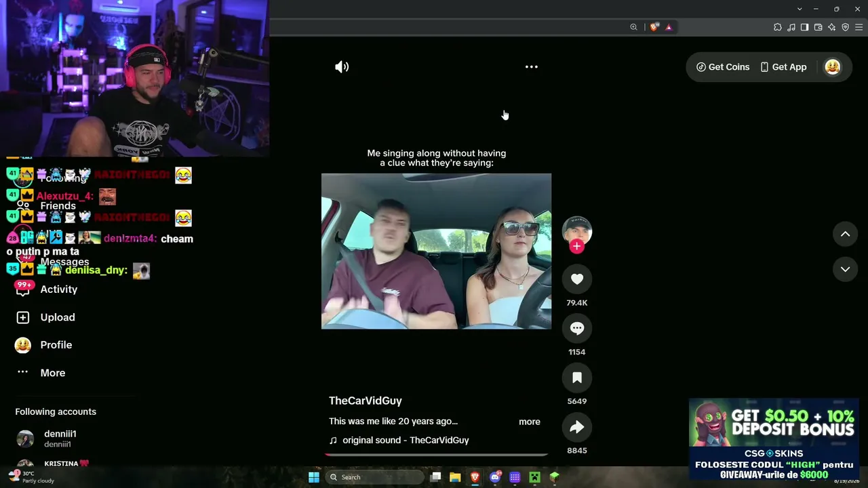Click the caption 'Me singing along without having'
This screenshot has width=868, height=488.
point(437,153)
